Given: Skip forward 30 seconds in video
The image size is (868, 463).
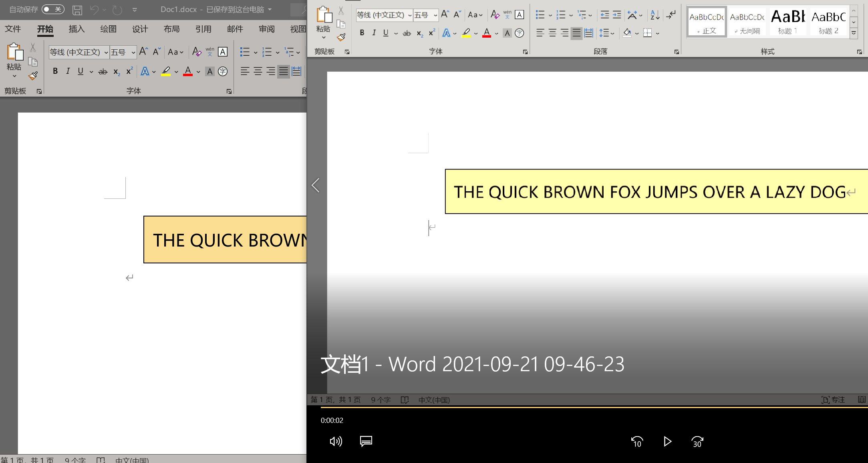Looking at the screenshot, I should point(697,441).
